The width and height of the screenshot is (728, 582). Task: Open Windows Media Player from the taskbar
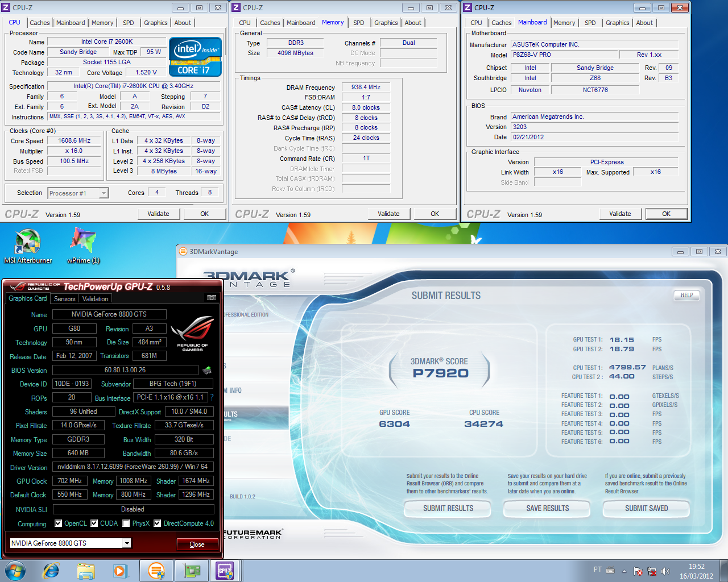tap(120, 571)
